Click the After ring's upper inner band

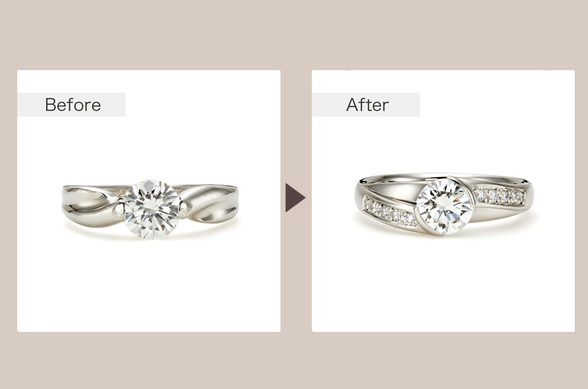tap(442, 177)
